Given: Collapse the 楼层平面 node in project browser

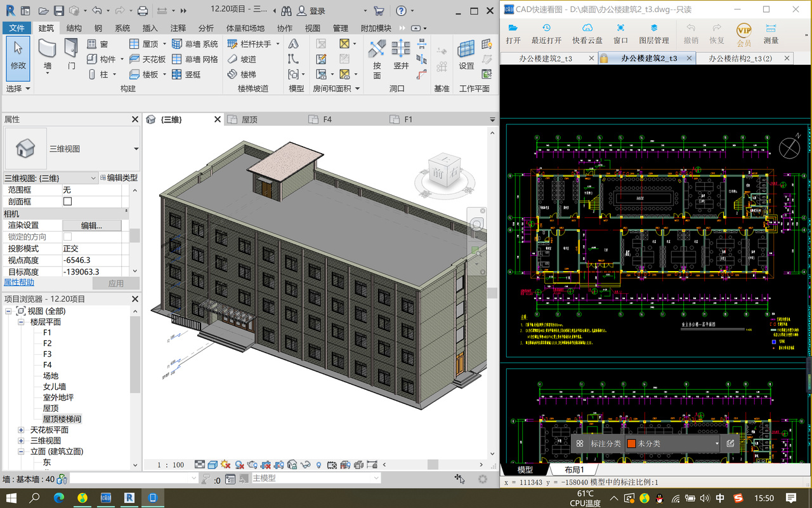Looking at the screenshot, I should (x=21, y=322).
